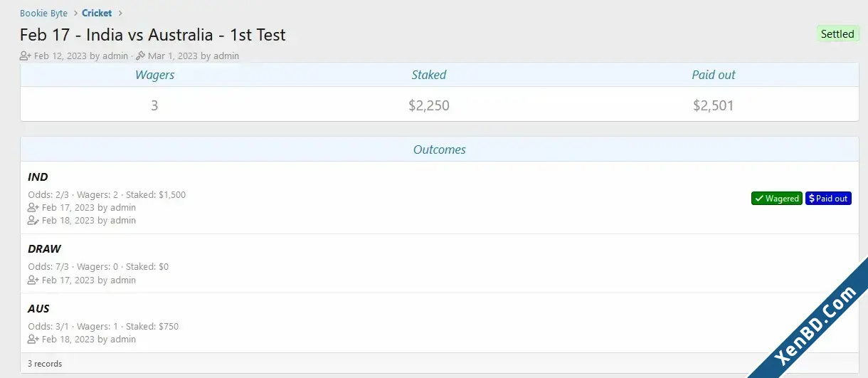The image size is (868, 378).
Task: Click the blue Paid out badge
Action: 828,199
